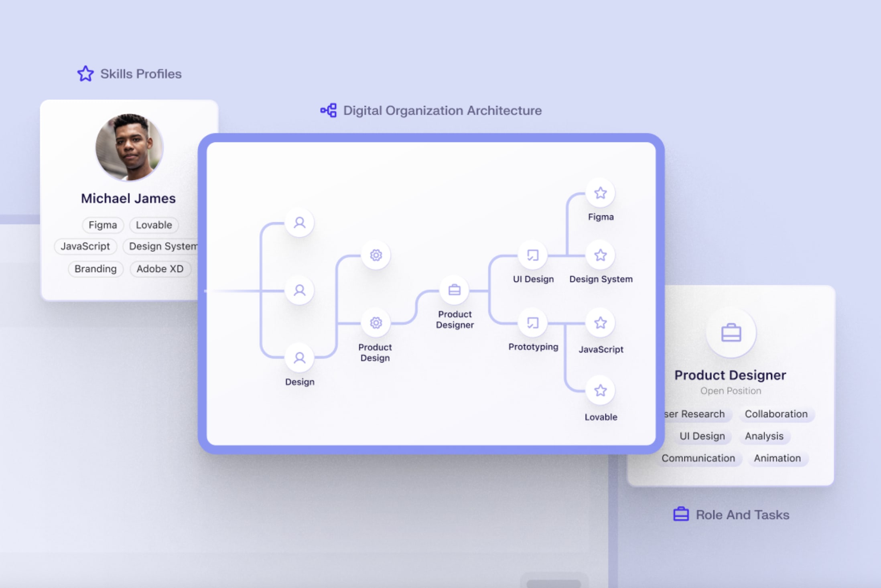Click the Open Position label

pyautogui.click(x=731, y=391)
